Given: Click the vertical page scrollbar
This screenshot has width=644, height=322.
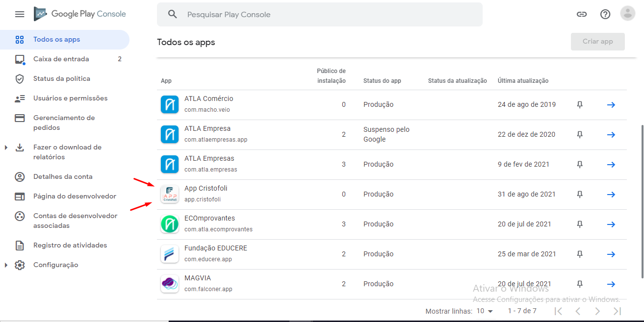Looking at the screenshot, I should tap(642, 201).
